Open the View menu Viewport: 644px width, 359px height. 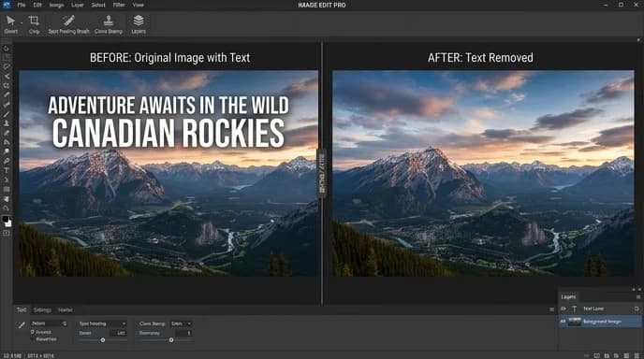tap(138, 5)
